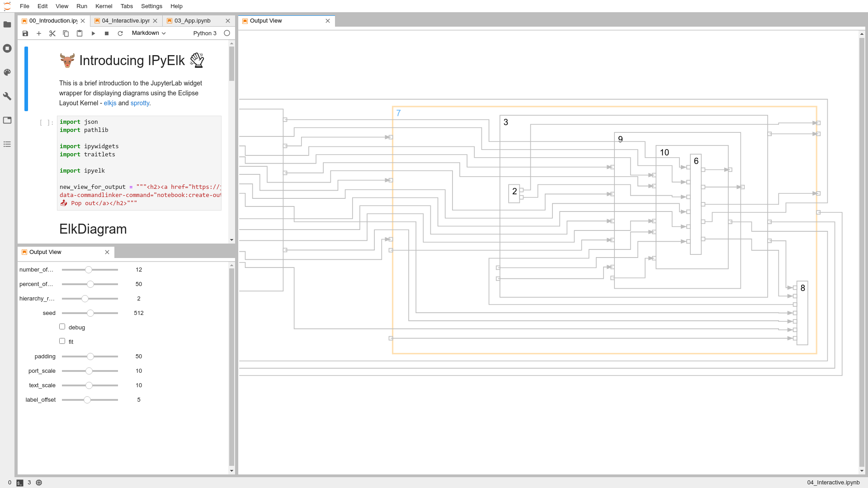This screenshot has height=488, width=868.
Task: Switch to the 00_Introduction notebook tab
Action: pos(53,21)
